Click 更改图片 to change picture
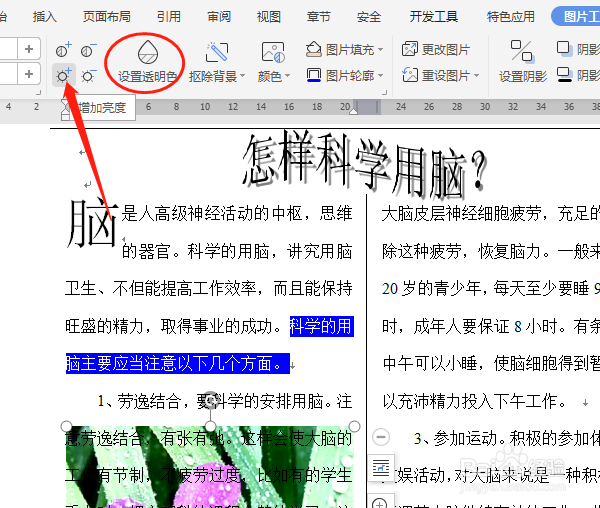The image size is (600, 508). [435, 49]
